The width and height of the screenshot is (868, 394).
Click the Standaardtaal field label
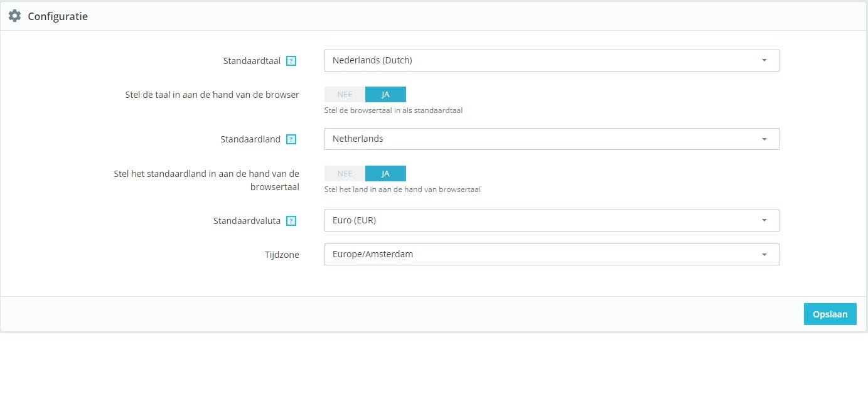click(252, 61)
